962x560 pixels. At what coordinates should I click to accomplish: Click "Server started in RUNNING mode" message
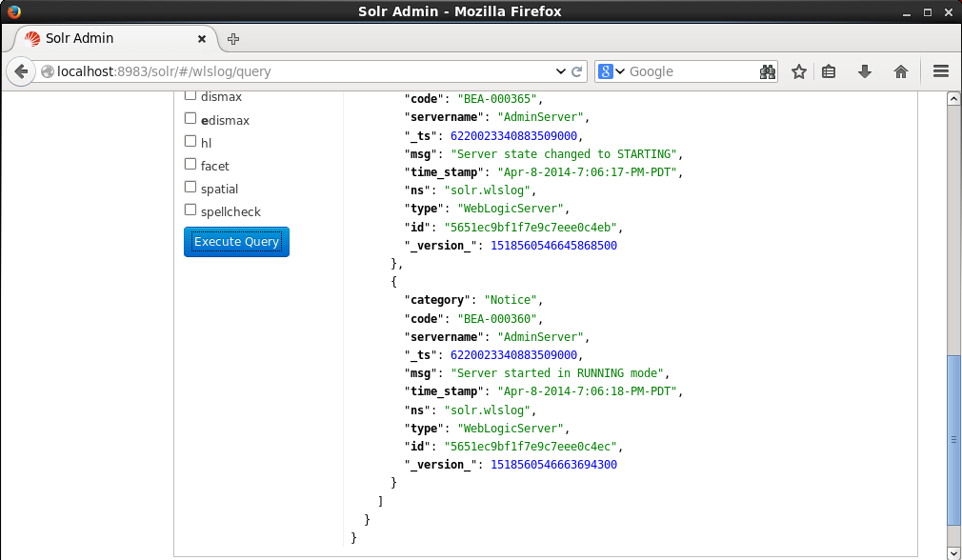tap(556, 373)
